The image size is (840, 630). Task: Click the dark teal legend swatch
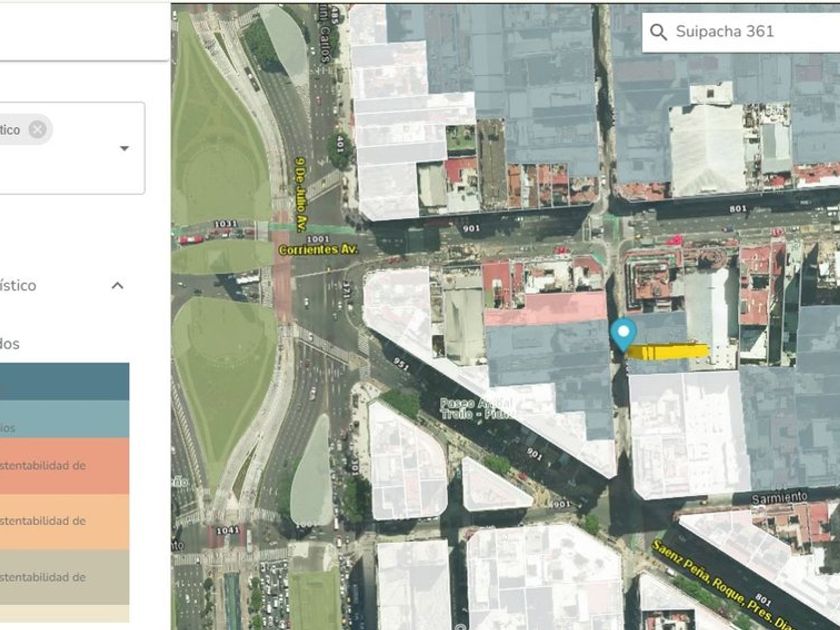64,381
